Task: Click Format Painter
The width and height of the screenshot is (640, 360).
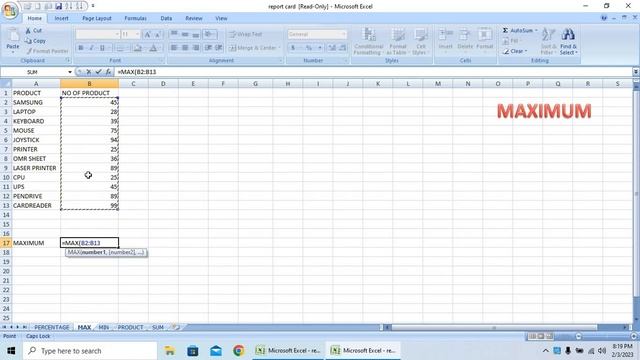Action: [47, 51]
